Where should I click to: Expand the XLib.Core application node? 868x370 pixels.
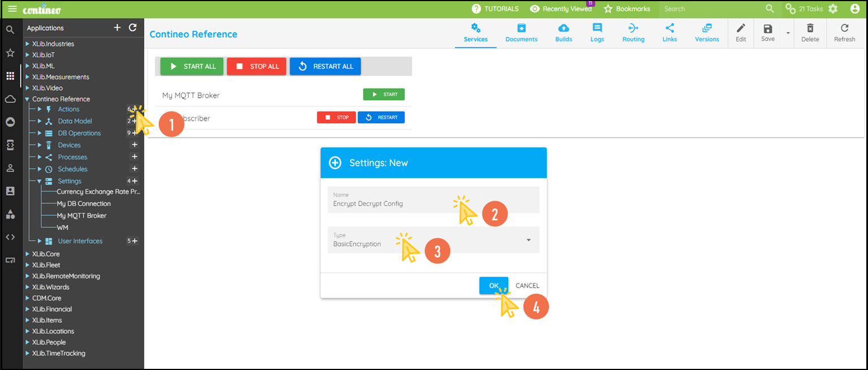(x=27, y=254)
